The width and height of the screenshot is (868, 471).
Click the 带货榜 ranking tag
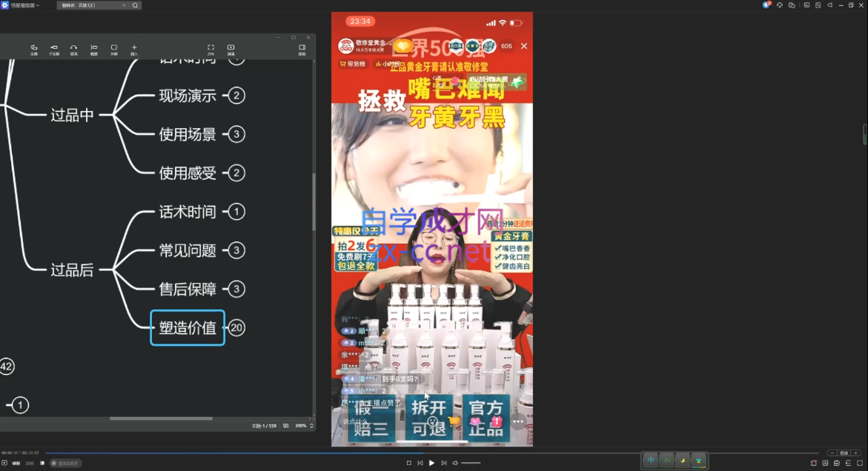tap(353, 64)
